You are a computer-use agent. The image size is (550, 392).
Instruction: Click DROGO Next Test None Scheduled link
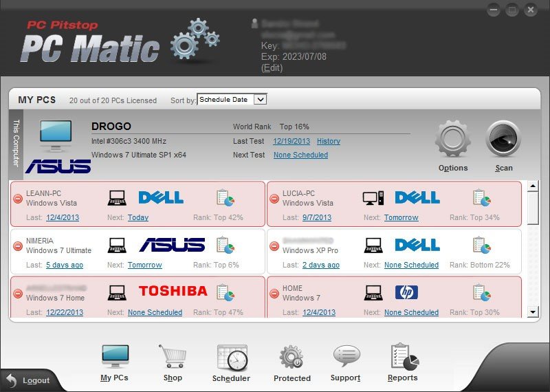tap(300, 155)
